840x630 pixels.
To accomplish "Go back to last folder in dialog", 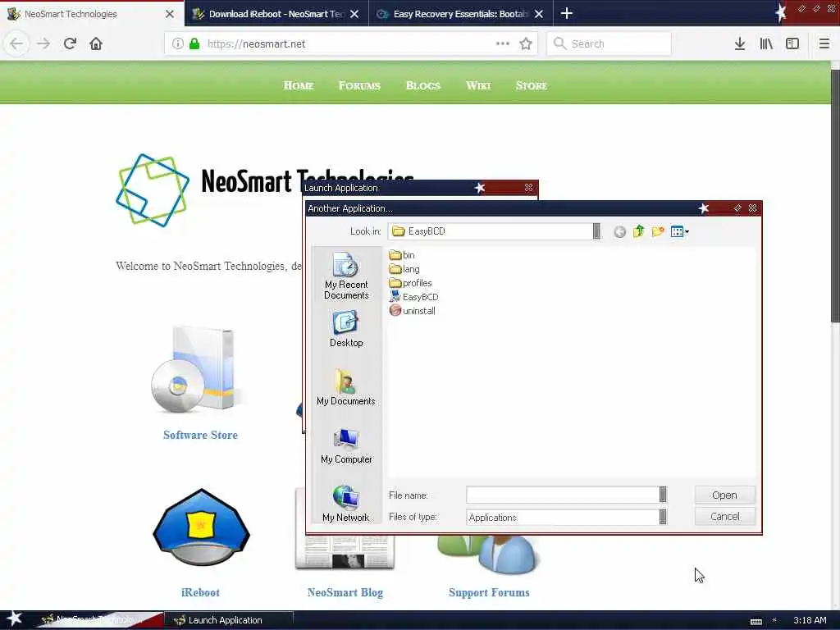I will [619, 231].
